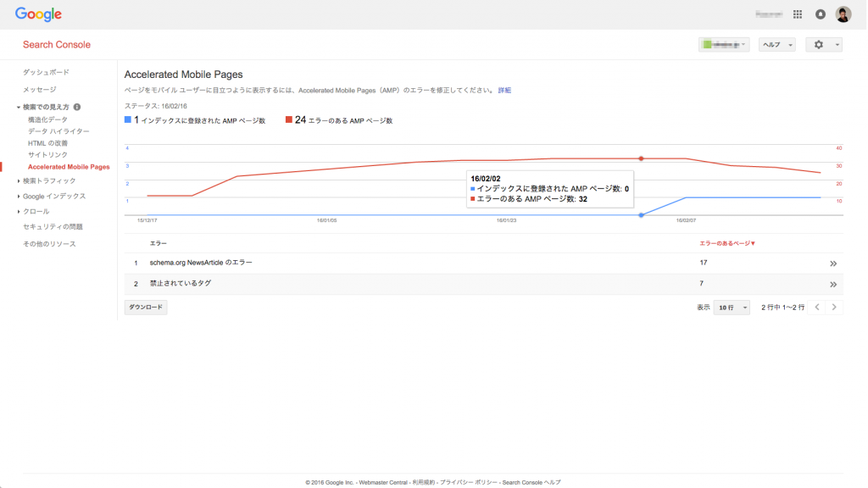Open the Google apps grid
868x488 pixels.
(x=797, y=14)
